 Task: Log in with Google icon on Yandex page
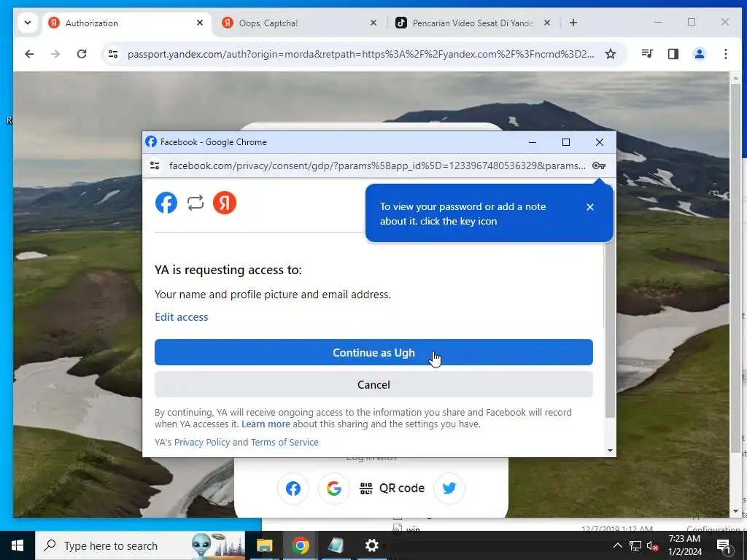pyautogui.click(x=334, y=488)
